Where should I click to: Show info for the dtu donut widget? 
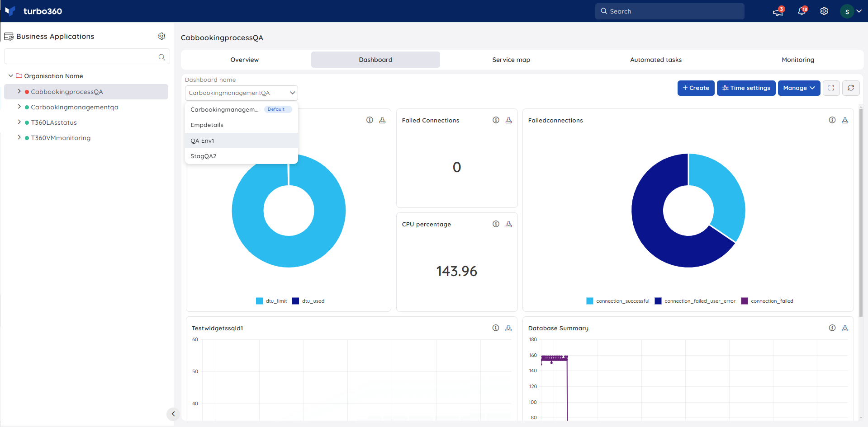click(x=370, y=120)
